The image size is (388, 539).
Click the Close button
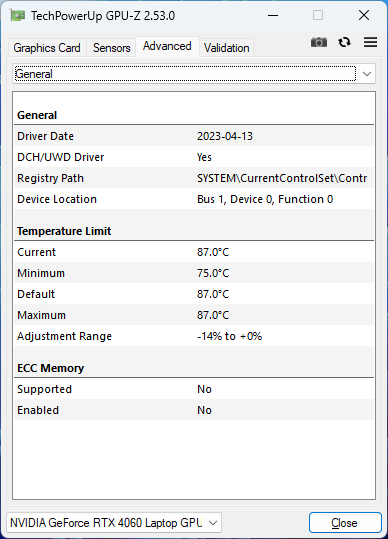pos(345,523)
